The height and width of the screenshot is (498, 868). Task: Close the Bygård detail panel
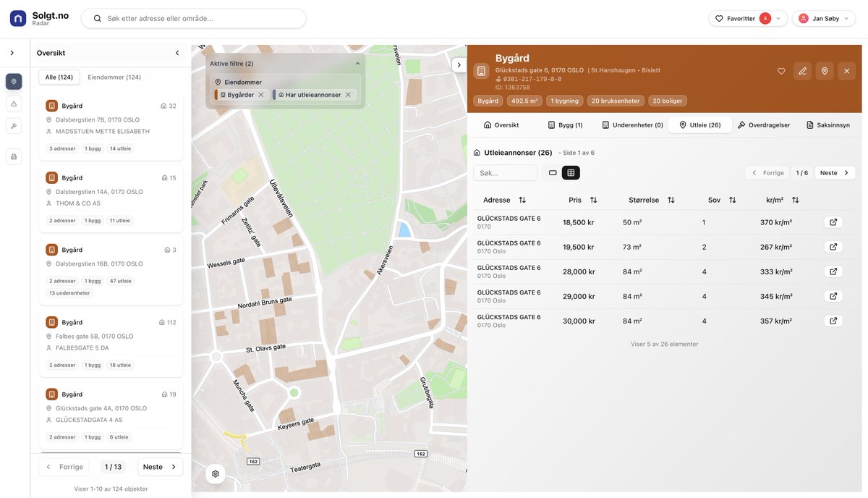[847, 71]
